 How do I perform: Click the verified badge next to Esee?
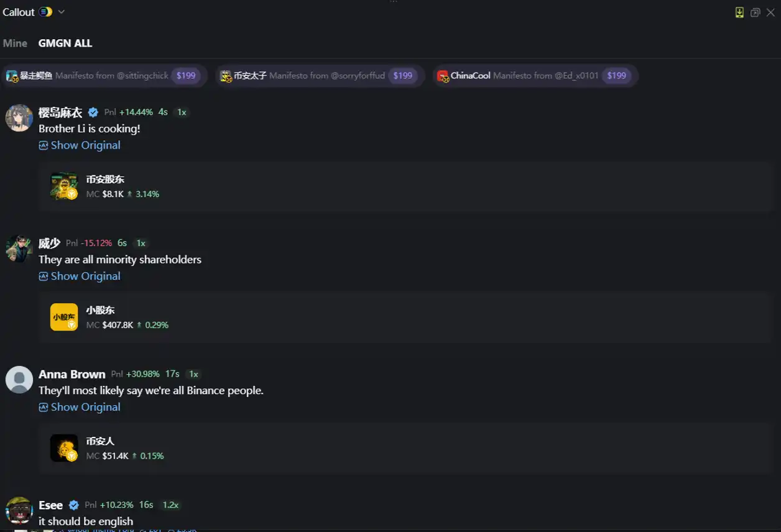point(74,505)
